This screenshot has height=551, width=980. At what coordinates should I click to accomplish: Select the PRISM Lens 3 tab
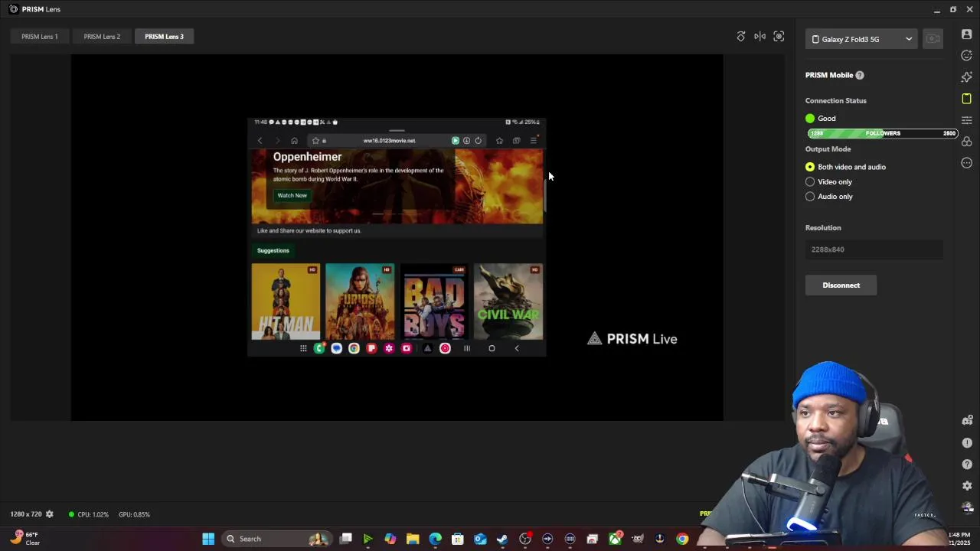[x=164, y=37]
